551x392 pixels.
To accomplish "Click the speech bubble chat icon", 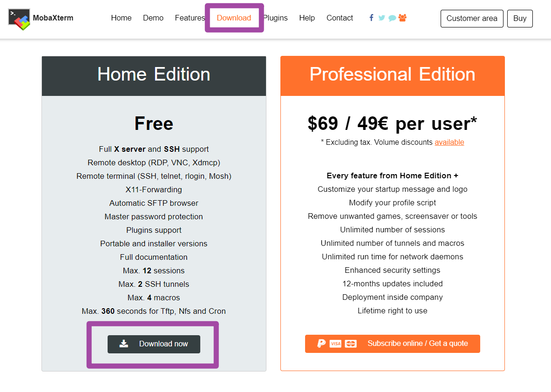I will [392, 18].
